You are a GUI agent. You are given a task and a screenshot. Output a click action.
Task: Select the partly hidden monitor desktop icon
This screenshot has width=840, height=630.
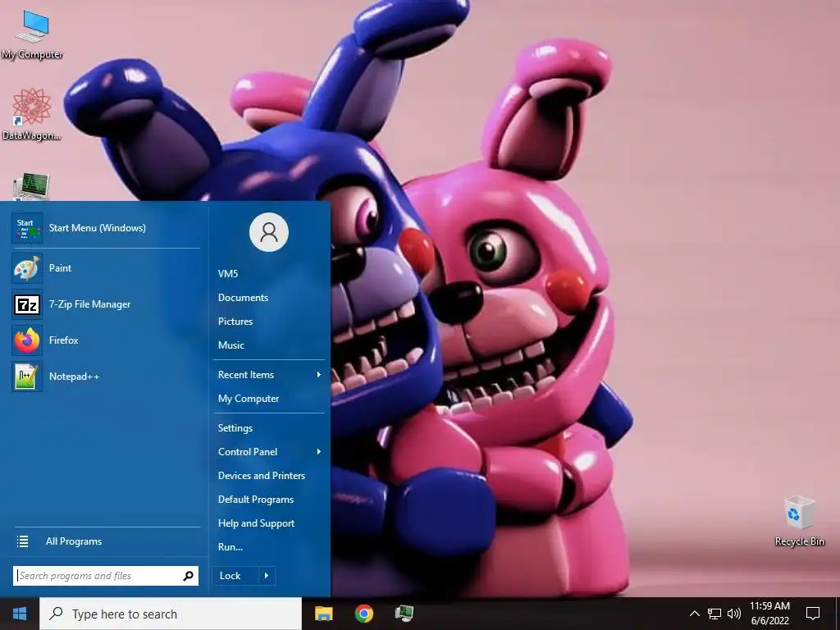31,186
